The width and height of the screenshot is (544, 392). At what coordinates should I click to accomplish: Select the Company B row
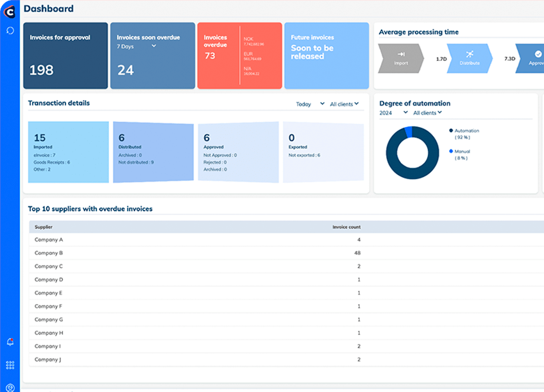click(192, 253)
